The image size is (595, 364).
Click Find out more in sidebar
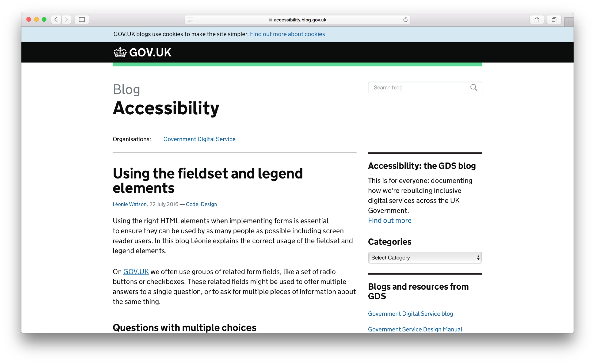click(390, 220)
